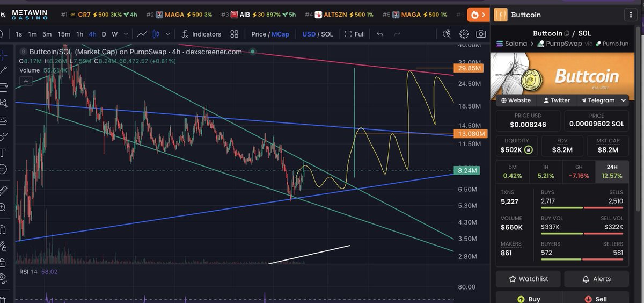Click the 29.85M price axis label

coord(470,68)
